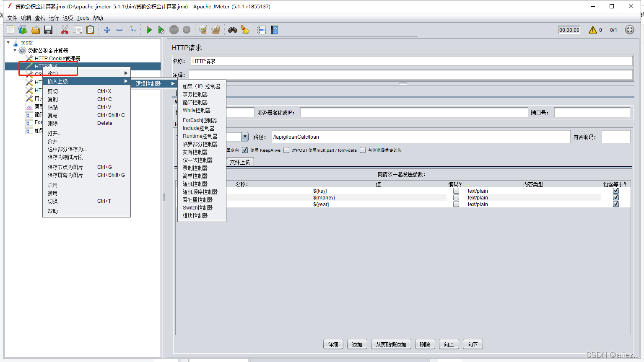This screenshot has height=362, width=644.
Task: Check 编码? box for ${year} row
Action: point(456,204)
